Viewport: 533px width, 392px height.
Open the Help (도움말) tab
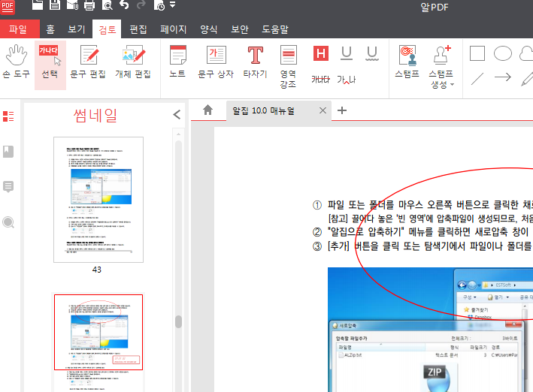(x=275, y=29)
